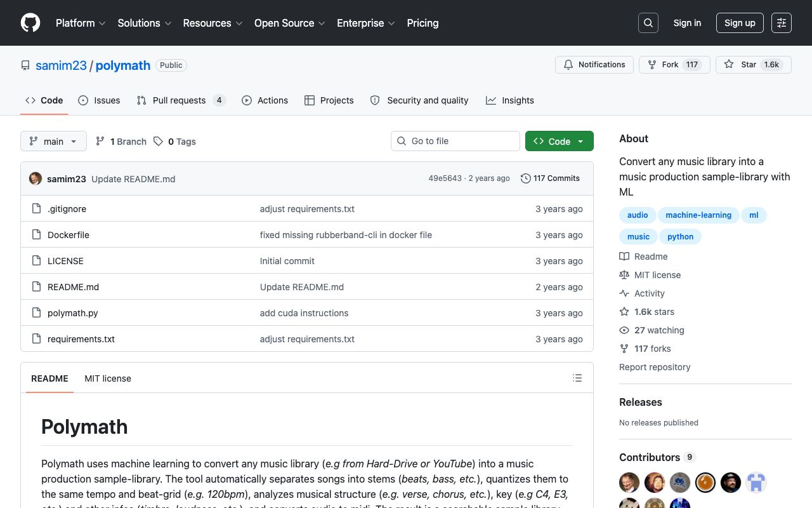The width and height of the screenshot is (812, 508).
Task: Open samim23 owner link
Action: click(61, 65)
